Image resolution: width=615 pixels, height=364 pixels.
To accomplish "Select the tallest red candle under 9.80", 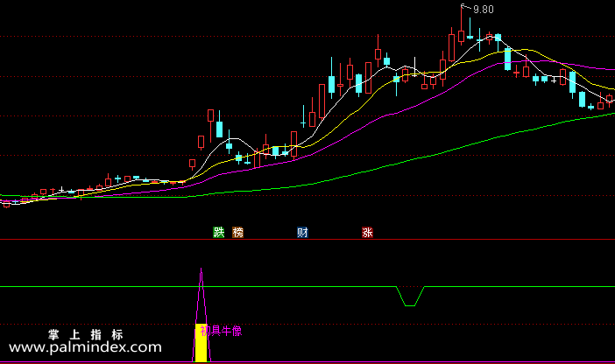I will [x=461, y=36].
